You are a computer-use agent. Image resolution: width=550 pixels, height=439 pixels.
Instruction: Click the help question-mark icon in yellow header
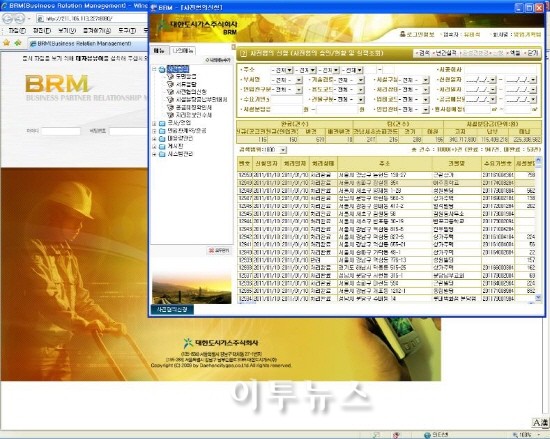tap(243, 54)
